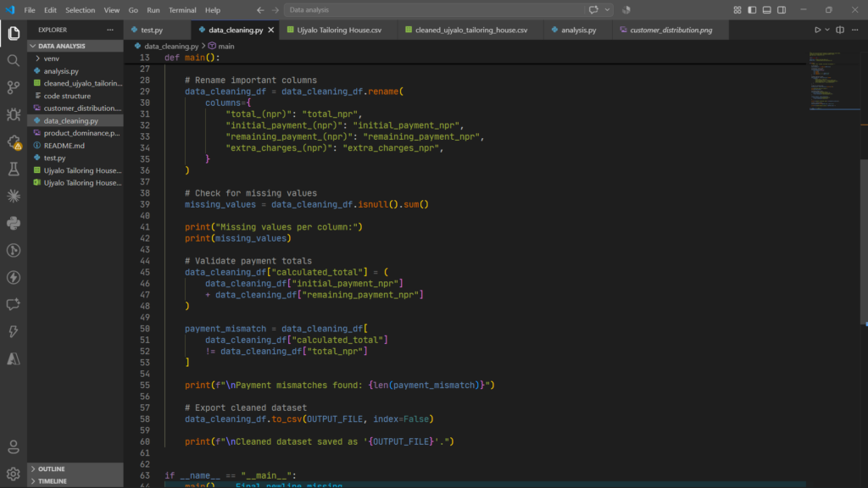The image size is (868, 488).
Task: Open the Selection menu
Action: (x=81, y=10)
